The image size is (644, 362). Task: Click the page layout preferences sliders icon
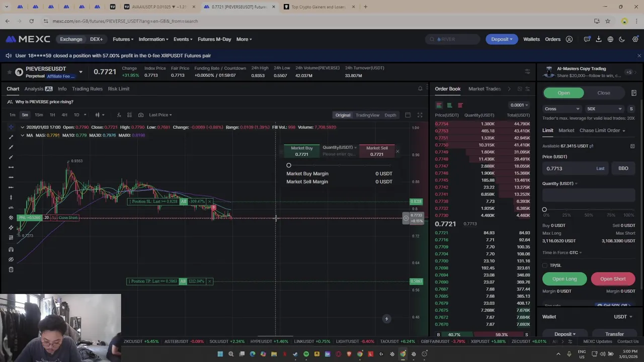pos(527,71)
